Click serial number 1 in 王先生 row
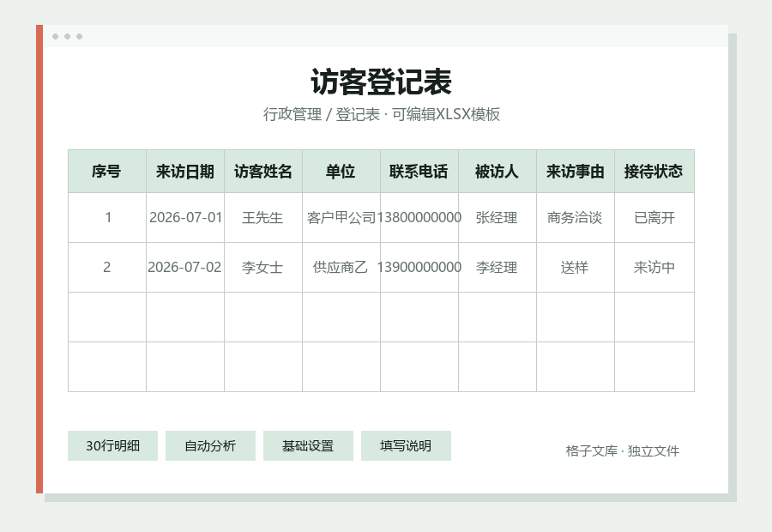Viewport: 772px width, 532px height. pos(107,217)
